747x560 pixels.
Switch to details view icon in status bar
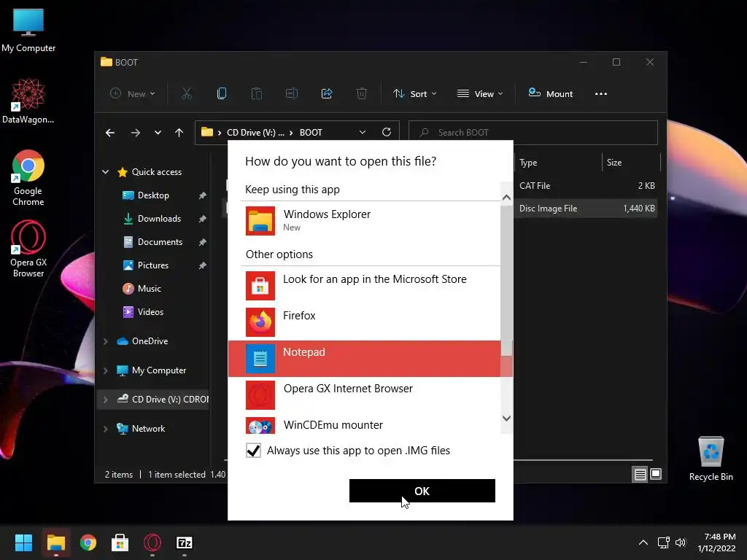pyautogui.click(x=640, y=474)
